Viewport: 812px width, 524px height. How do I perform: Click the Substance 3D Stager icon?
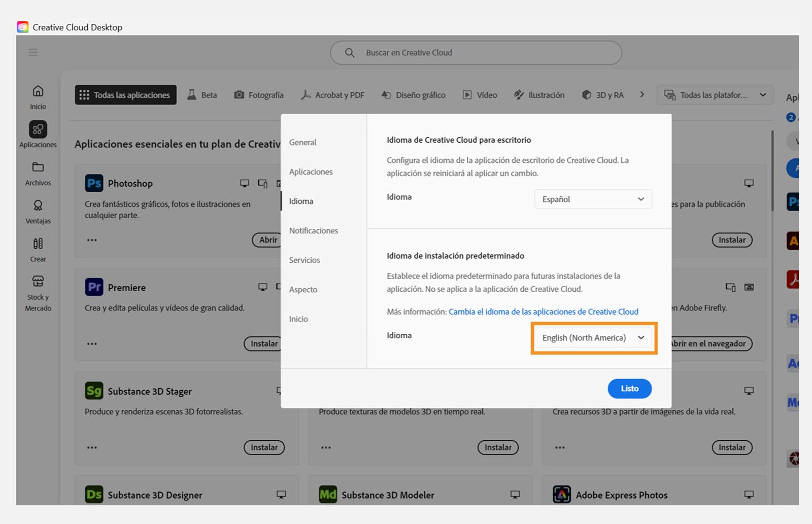94,391
